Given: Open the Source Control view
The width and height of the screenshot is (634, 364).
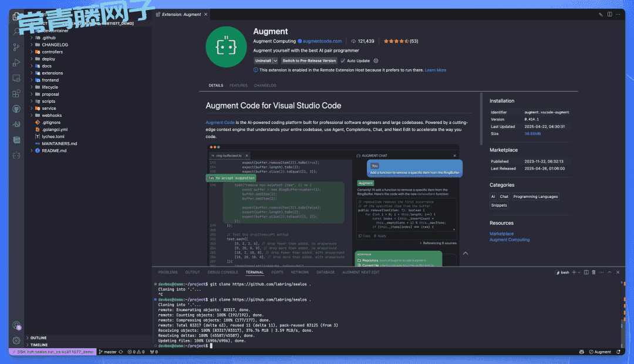Looking at the screenshot, I should coord(16,48).
